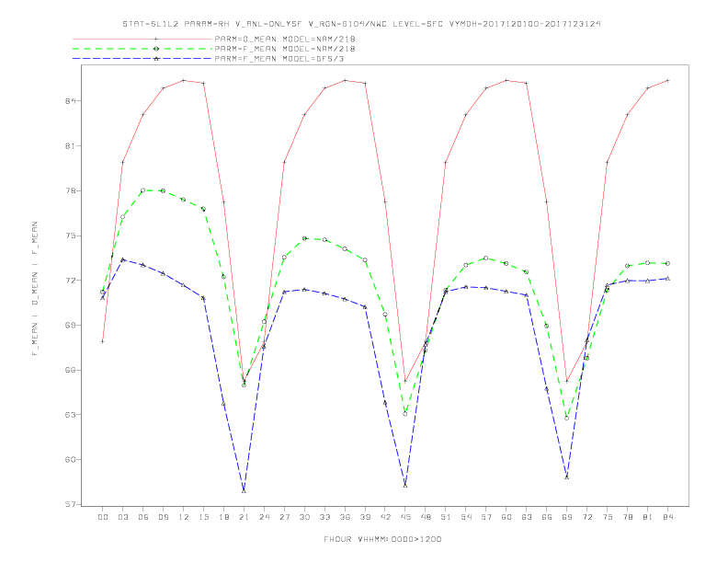Click the y-axis tick label 63

(71, 415)
